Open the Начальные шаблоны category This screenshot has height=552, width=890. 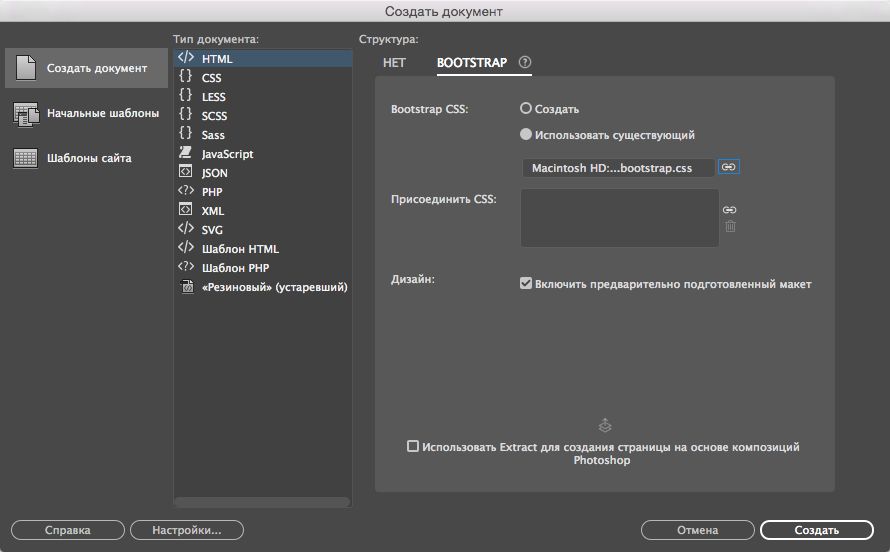pyautogui.click(x=86, y=113)
